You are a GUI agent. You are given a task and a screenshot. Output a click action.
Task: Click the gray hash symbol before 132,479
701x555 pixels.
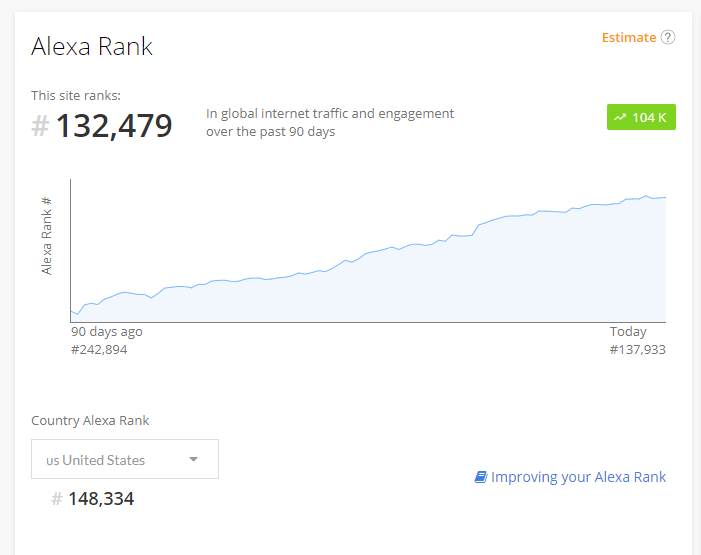click(x=40, y=127)
